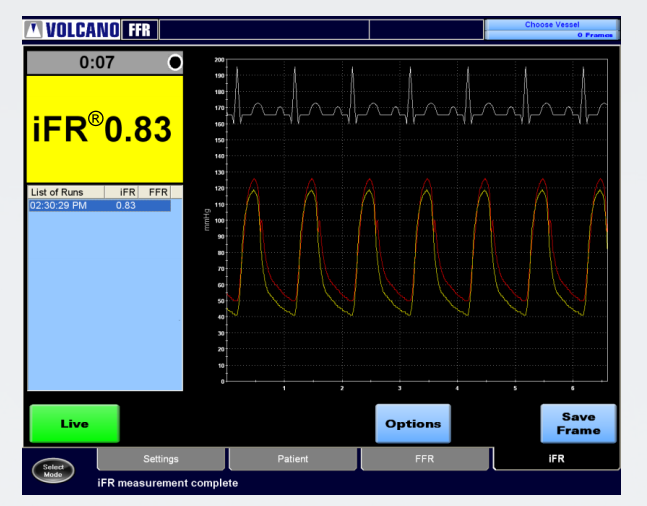
Task: Switch to the FFR tab
Action: (424, 459)
